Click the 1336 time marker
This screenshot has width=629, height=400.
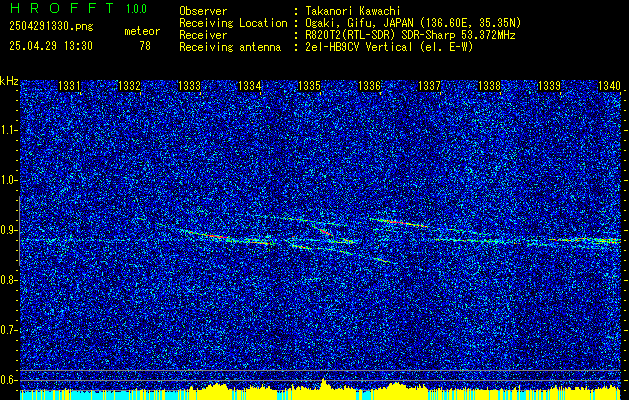(369, 86)
